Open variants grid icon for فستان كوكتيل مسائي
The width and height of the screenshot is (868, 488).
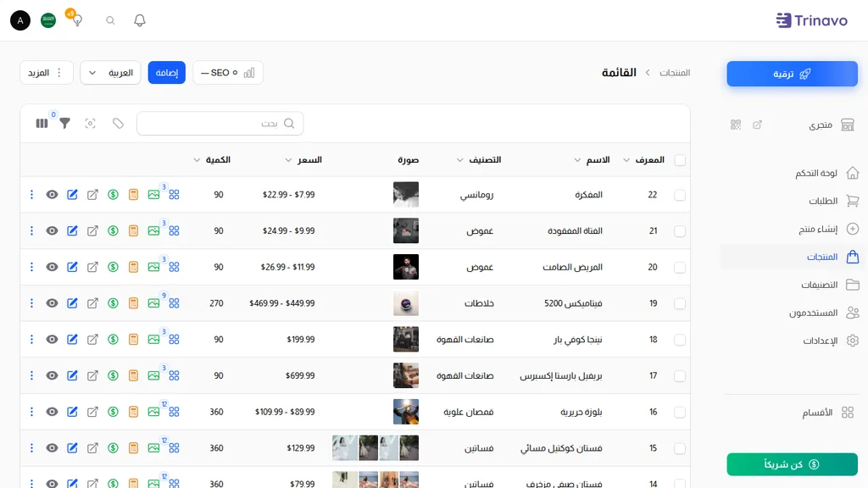point(174,447)
